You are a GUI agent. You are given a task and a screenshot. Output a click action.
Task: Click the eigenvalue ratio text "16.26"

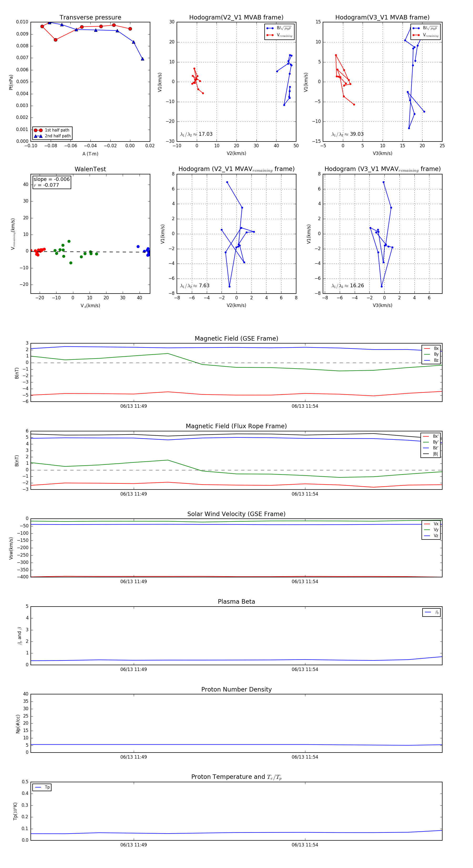pos(357,286)
